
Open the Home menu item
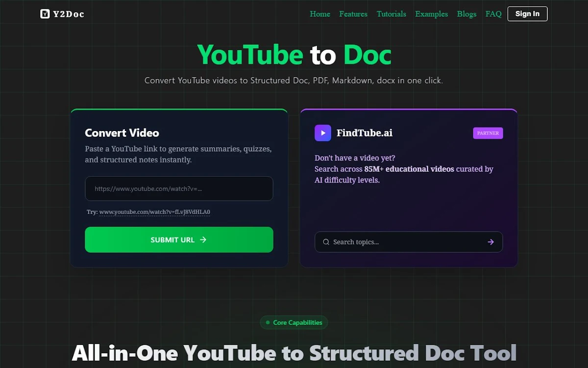[320, 14]
